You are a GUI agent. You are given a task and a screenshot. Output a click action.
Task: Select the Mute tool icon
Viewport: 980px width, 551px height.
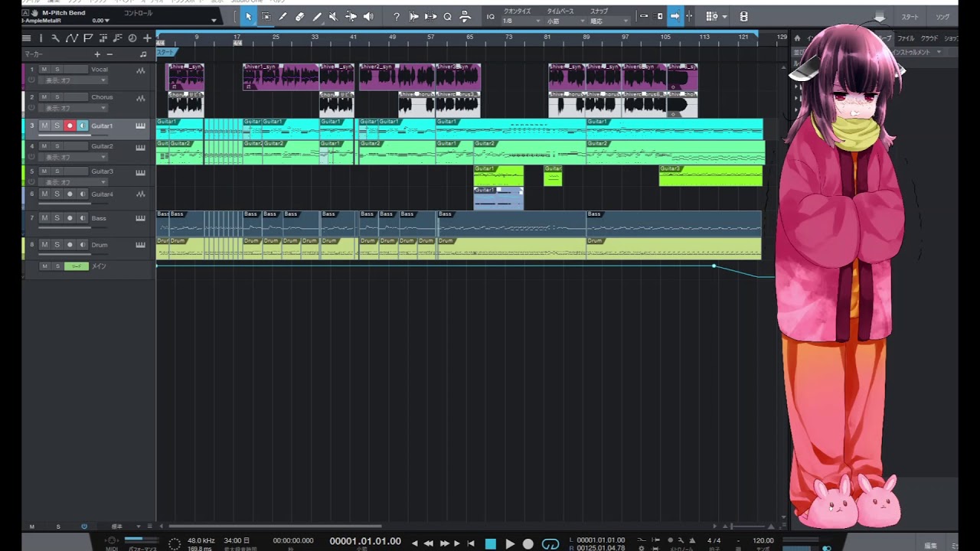333,17
